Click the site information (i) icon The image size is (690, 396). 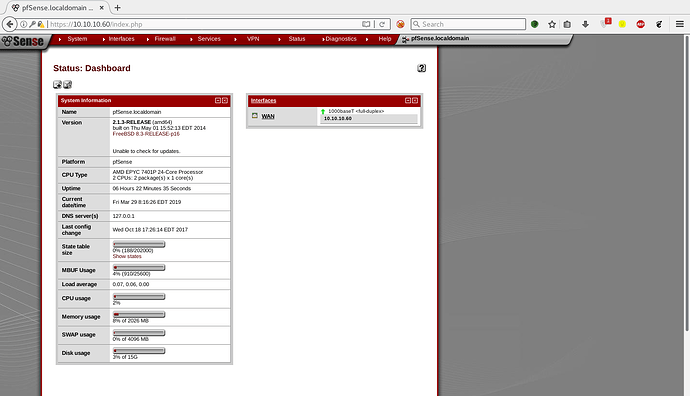coord(23,24)
